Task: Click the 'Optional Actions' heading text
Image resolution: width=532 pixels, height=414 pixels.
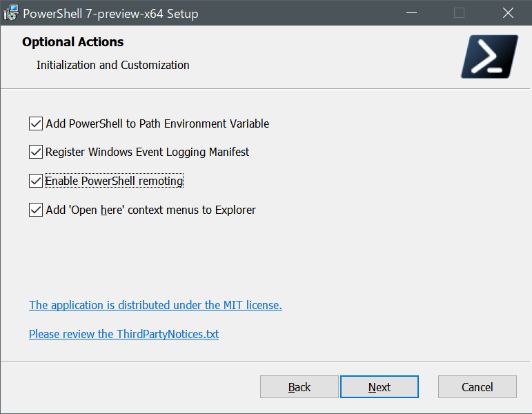Action: coord(73,42)
